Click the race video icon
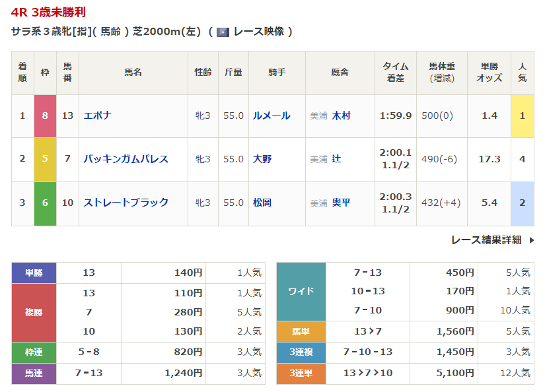 point(223,32)
